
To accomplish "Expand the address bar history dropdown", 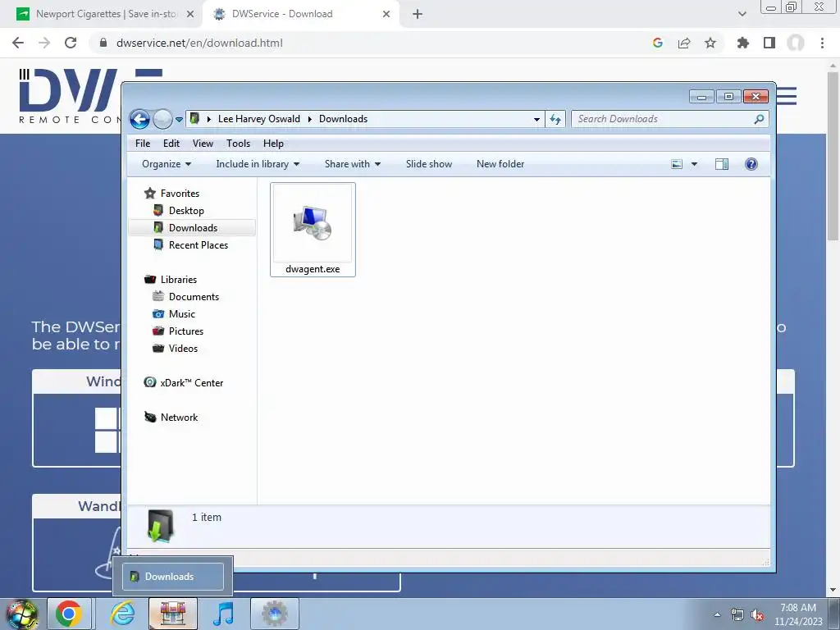I will tap(536, 120).
